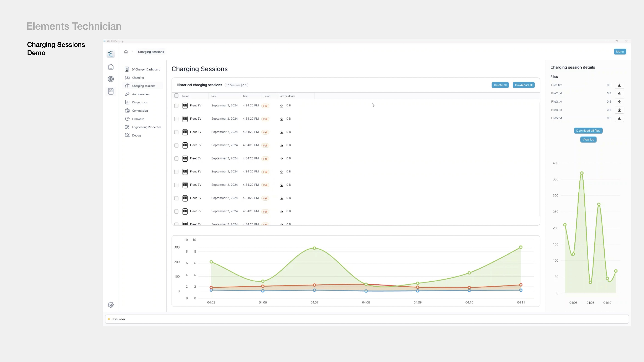Check the first Fleet EV session checkbox
Viewport: 644px width, 362px height.
coord(176,106)
